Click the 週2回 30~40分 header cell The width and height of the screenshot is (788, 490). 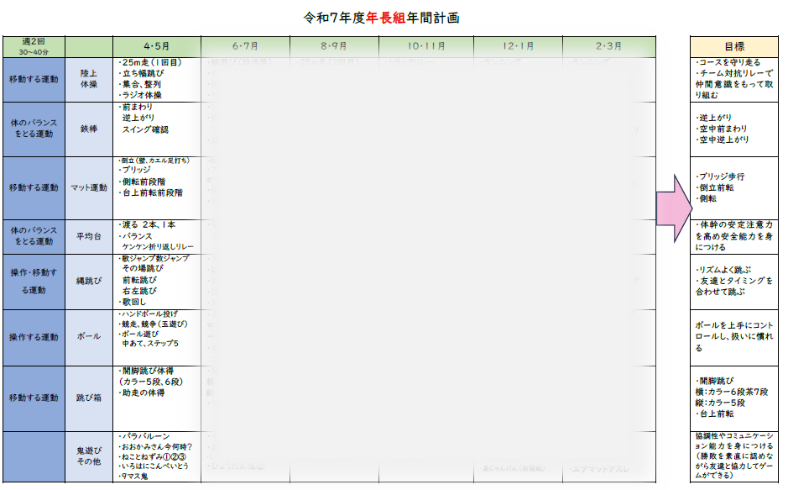pyautogui.click(x=33, y=47)
